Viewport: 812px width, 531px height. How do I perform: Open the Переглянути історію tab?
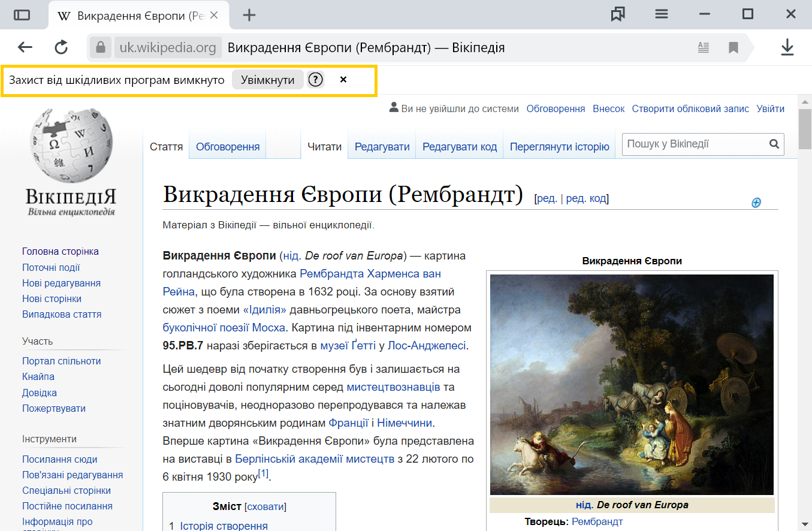pyautogui.click(x=560, y=146)
